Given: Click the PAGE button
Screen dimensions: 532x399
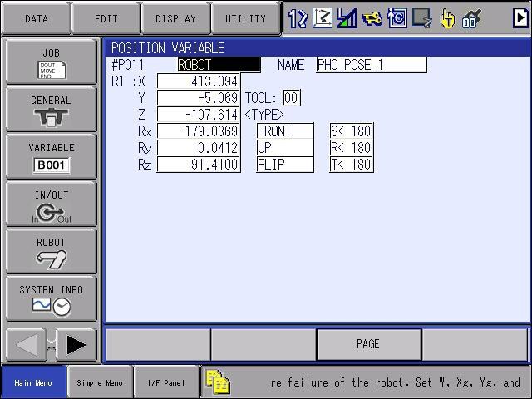Looking at the screenshot, I should (x=369, y=344).
